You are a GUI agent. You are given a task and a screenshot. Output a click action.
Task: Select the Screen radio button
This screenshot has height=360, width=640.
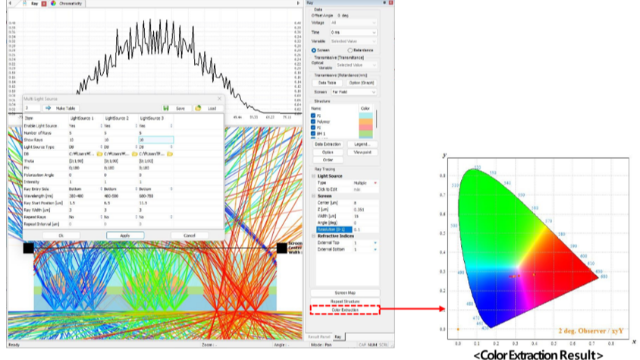click(x=314, y=50)
